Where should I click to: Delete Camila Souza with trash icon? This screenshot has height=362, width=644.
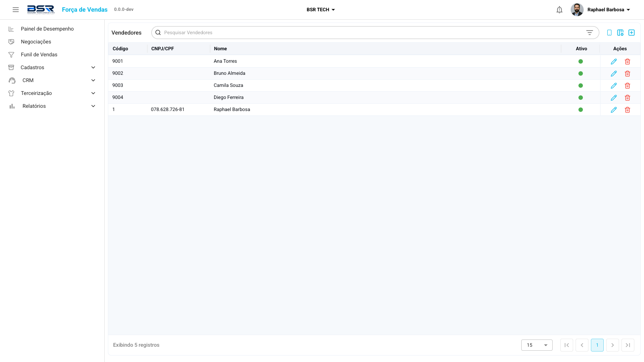click(x=627, y=86)
